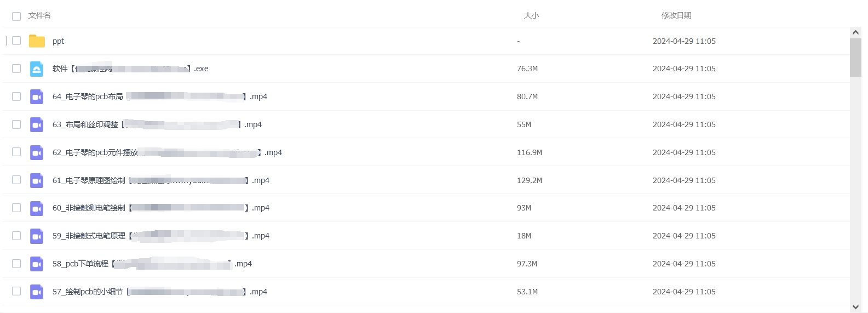This screenshot has height=313, width=868.
Task: Select checkbox for 57_绘制pcb的小细节 video
Action: (x=16, y=291)
